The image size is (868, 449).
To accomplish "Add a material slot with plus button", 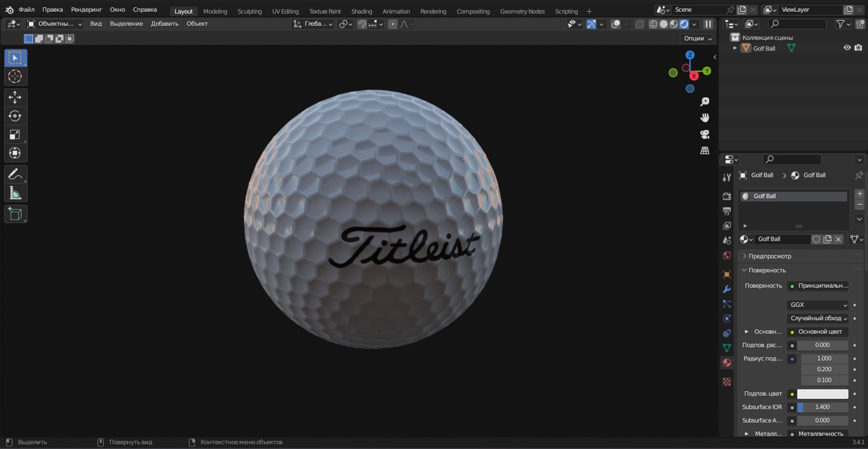I will 859,194.
